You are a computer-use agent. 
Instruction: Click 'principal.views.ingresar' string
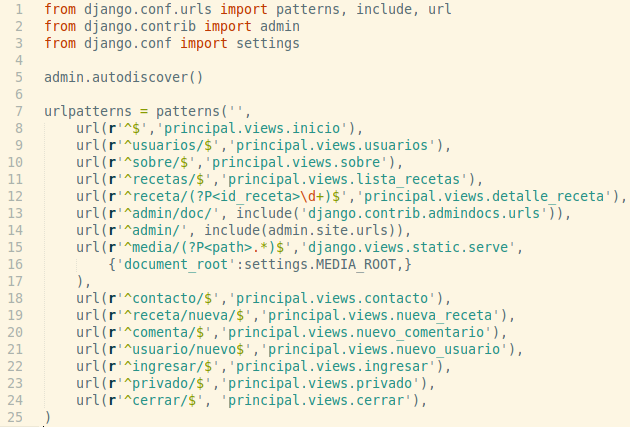332,366
